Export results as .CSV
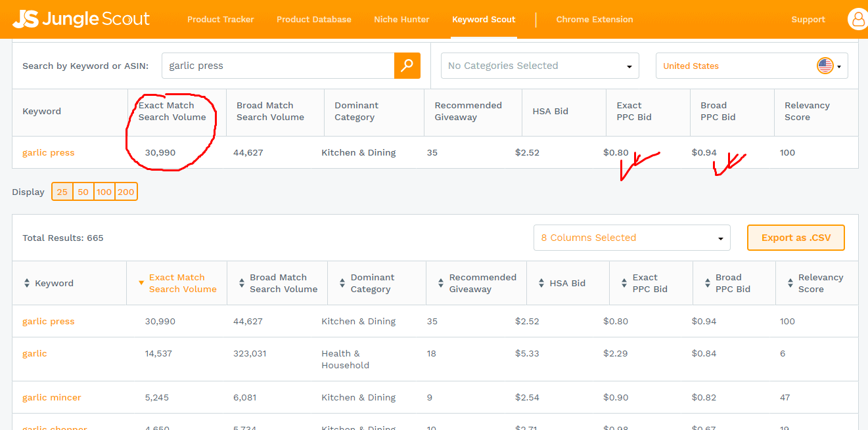This screenshot has height=430, width=868. (x=796, y=238)
